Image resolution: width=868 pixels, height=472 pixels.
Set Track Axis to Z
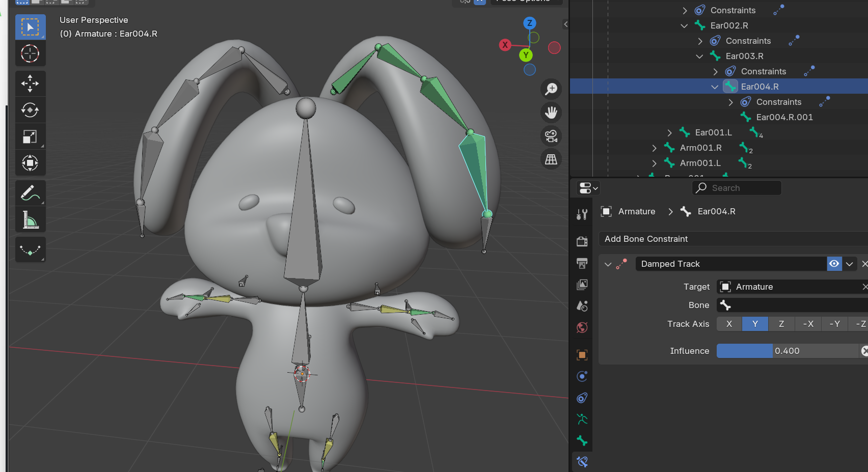point(781,324)
